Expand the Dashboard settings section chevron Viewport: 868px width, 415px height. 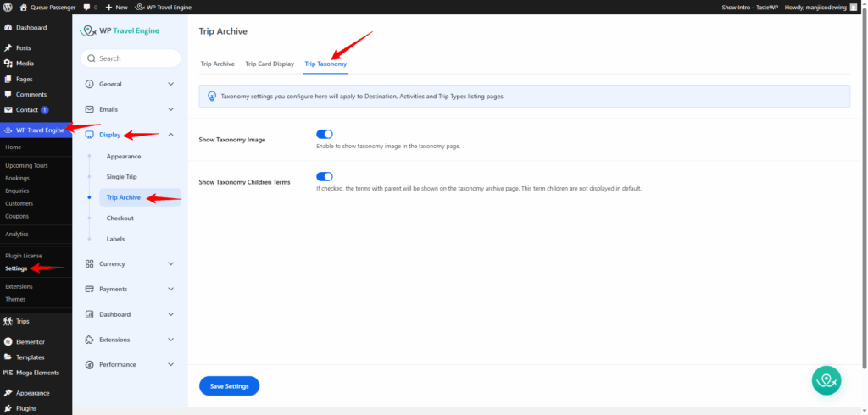click(170, 314)
